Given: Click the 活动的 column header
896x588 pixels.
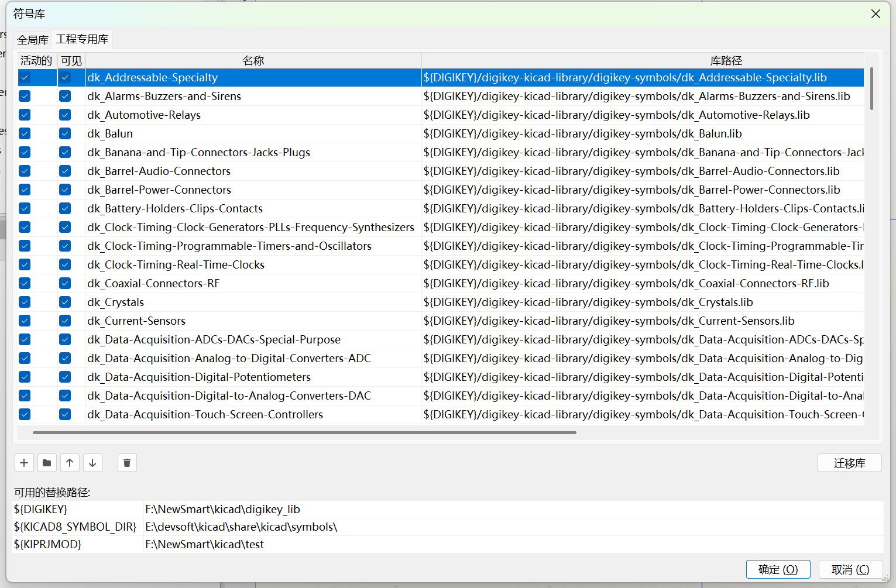Looking at the screenshot, I should pos(36,60).
